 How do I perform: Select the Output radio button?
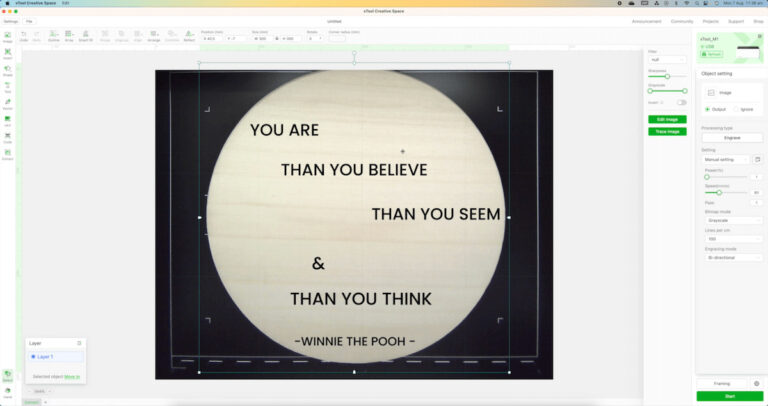tap(708, 109)
